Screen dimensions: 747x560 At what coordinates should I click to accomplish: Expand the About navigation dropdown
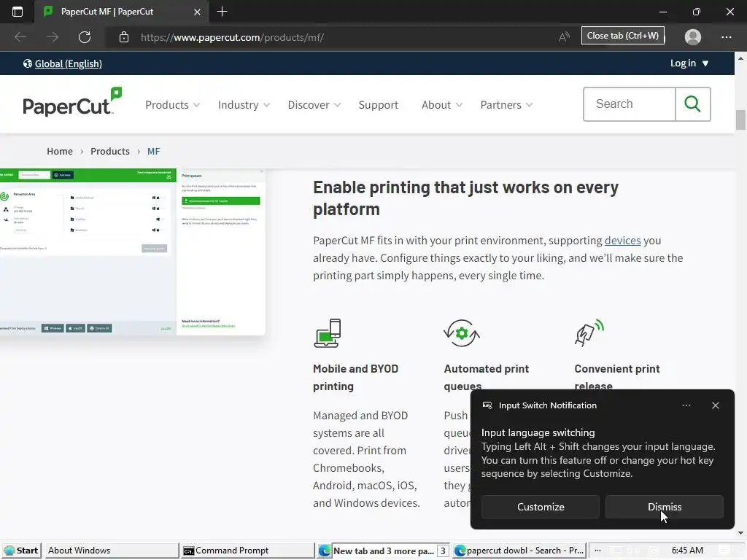[442, 105]
